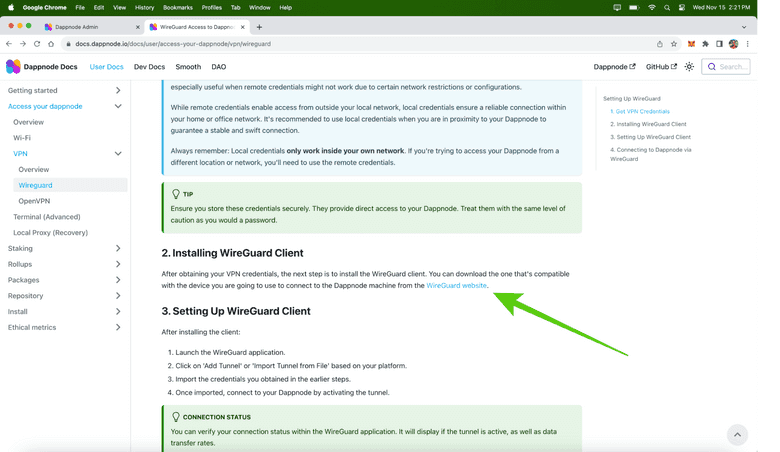Viewport: 780px width, 452px height.
Task: Bookmark this page with star icon
Action: click(x=674, y=44)
